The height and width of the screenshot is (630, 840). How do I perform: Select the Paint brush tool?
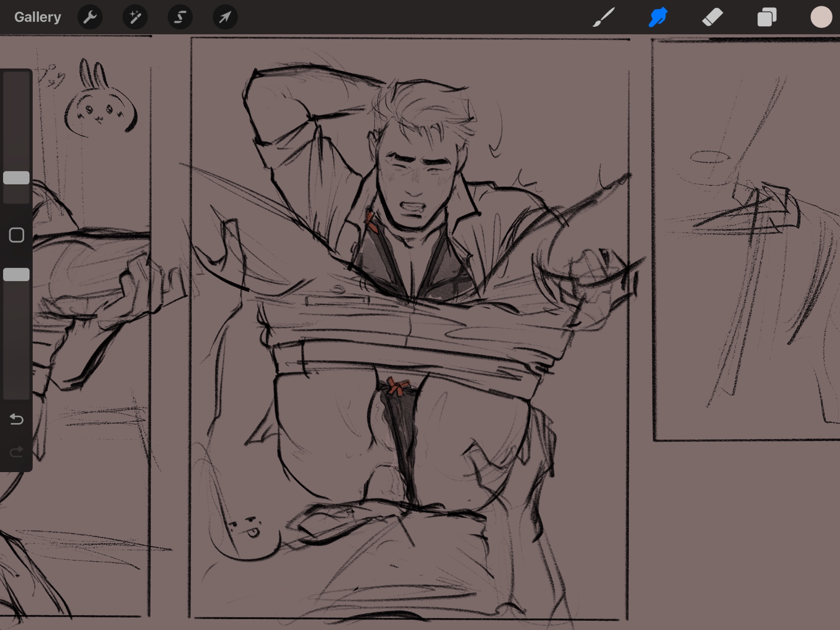pos(604,17)
